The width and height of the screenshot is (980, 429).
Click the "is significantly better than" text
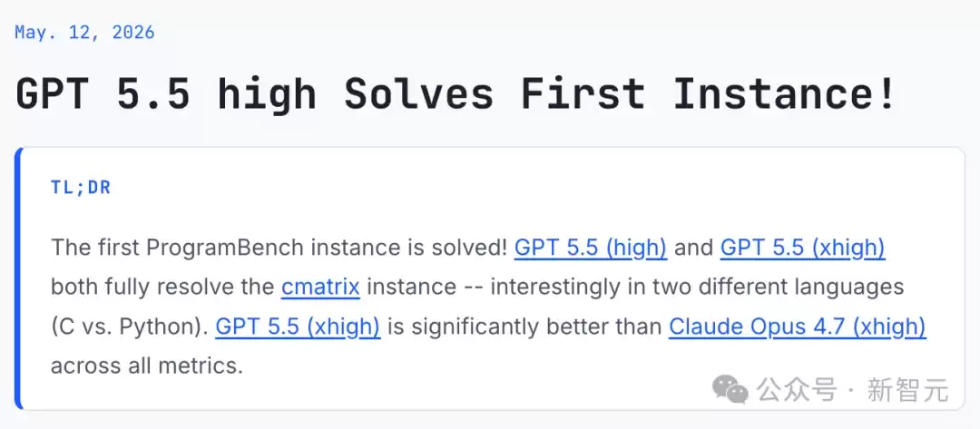[525, 327]
